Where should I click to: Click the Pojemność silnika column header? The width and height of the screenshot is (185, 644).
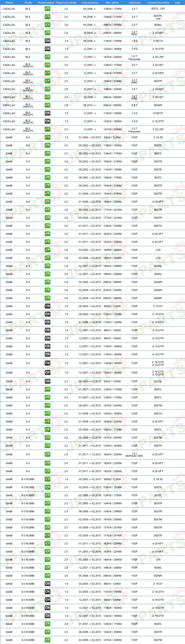tap(66, 3)
